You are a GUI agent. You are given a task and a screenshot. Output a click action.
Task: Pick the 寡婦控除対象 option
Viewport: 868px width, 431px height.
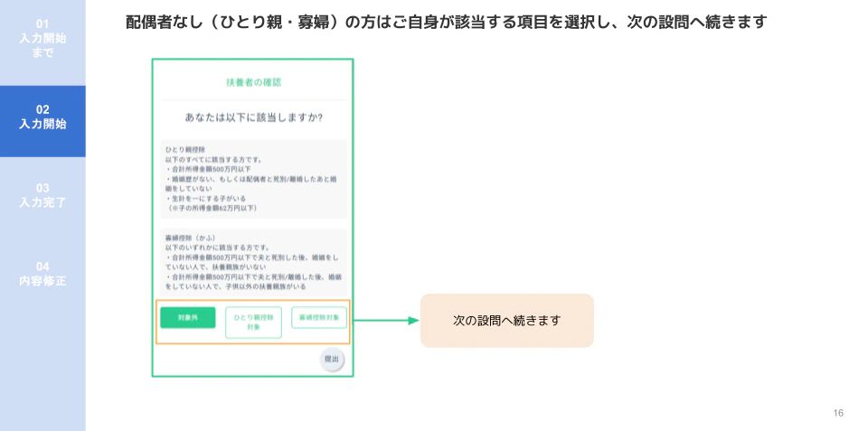(x=319, y=317)
